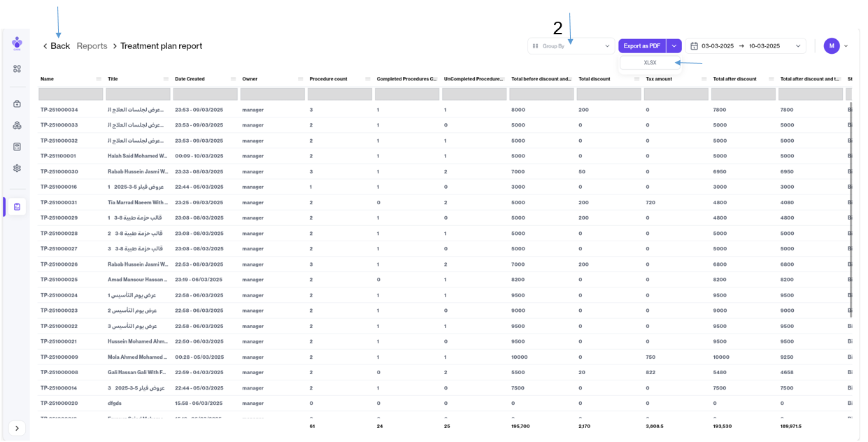Expand the sidebar with the bottom arrow
This screenshot has width=868, height=442.
click(17, 428)
